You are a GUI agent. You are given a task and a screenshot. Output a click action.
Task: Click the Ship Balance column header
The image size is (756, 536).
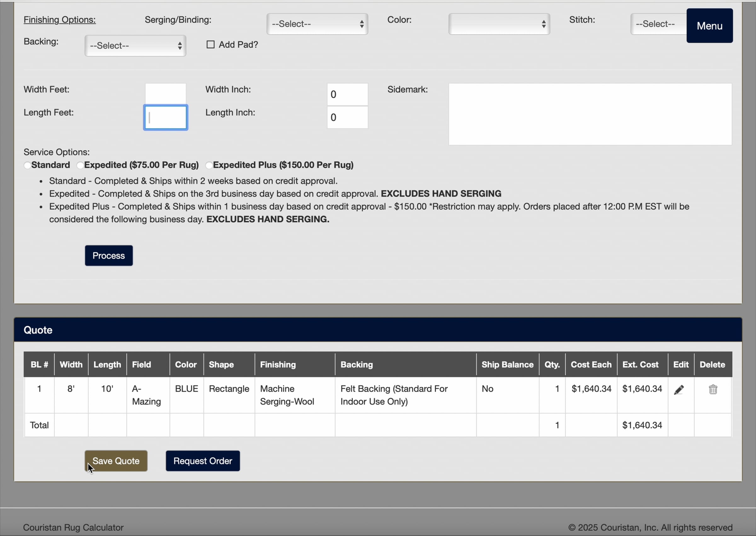pyautogui.click(x=507, y=364)
